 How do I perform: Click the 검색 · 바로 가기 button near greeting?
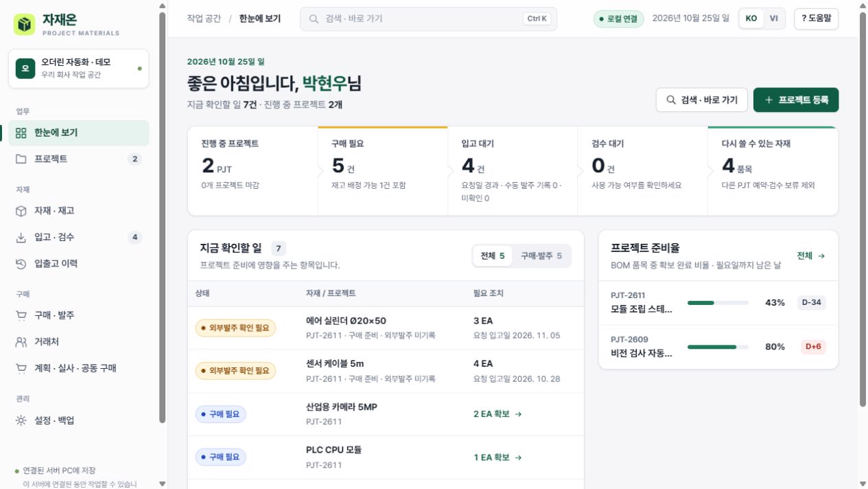pyautogui.click(x=701, y=100)
